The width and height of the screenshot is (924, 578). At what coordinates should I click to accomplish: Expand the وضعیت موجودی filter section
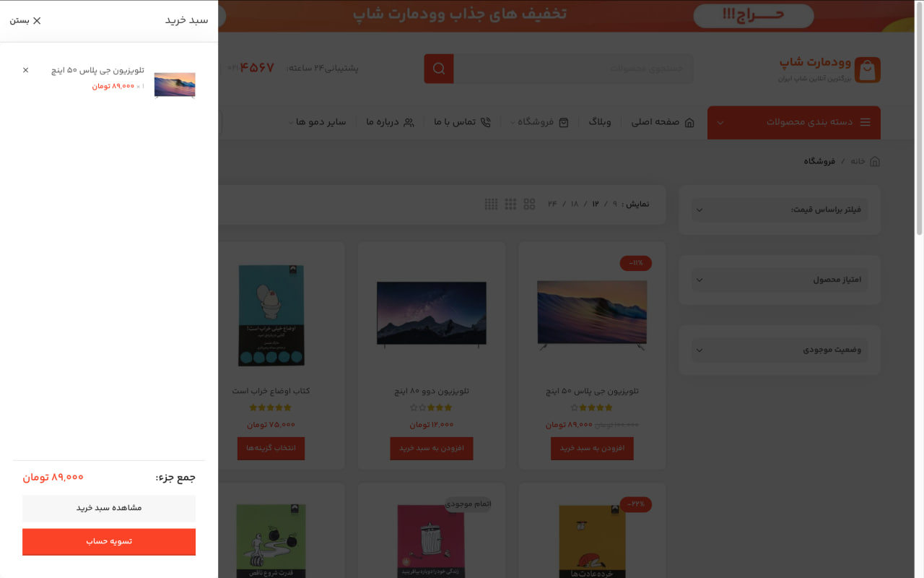(780, 350)
